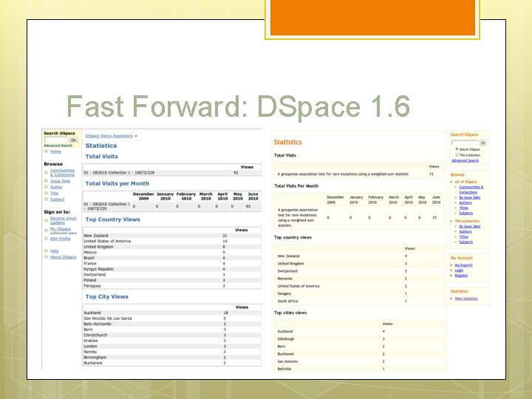
Task: Click Titles under All of DSpace
Action: point(463,208)
